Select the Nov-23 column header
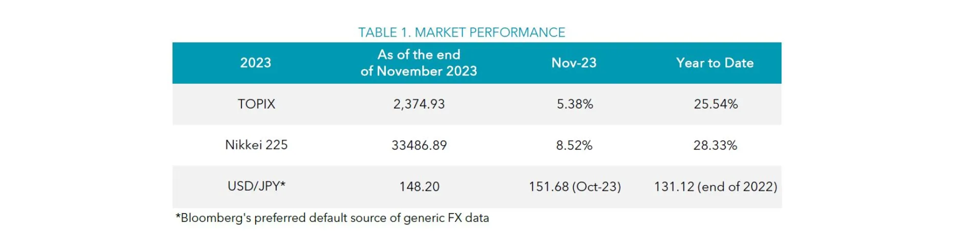This screenshot has height=234, width=980. click(574, 63)
